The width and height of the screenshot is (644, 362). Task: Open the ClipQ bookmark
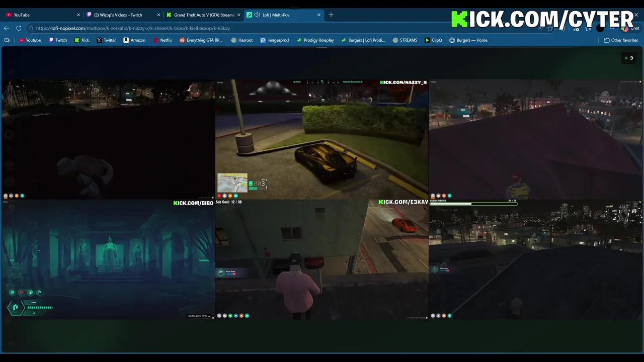[x=433, y=40]
